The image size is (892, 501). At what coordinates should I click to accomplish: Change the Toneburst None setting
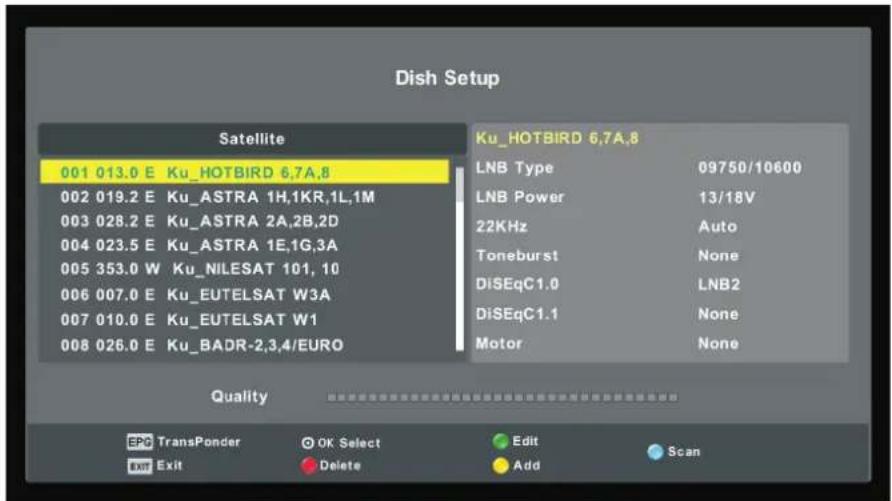tap(718, 255)
